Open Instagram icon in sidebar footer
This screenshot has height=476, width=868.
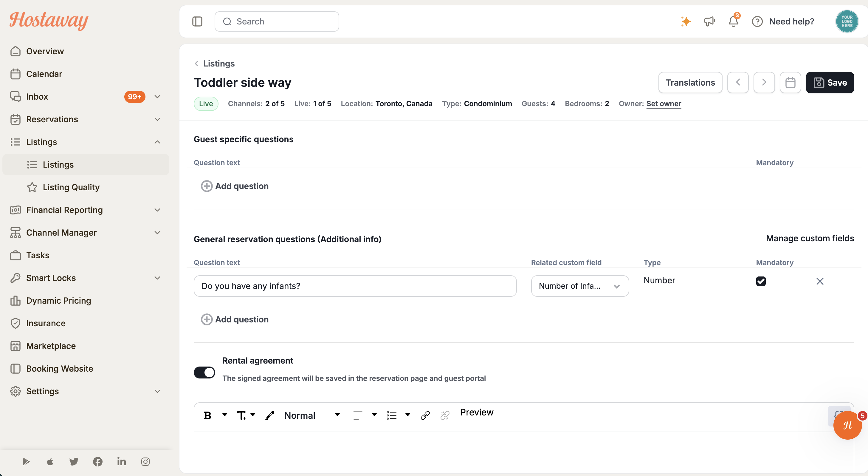click(x=145, y=461)
